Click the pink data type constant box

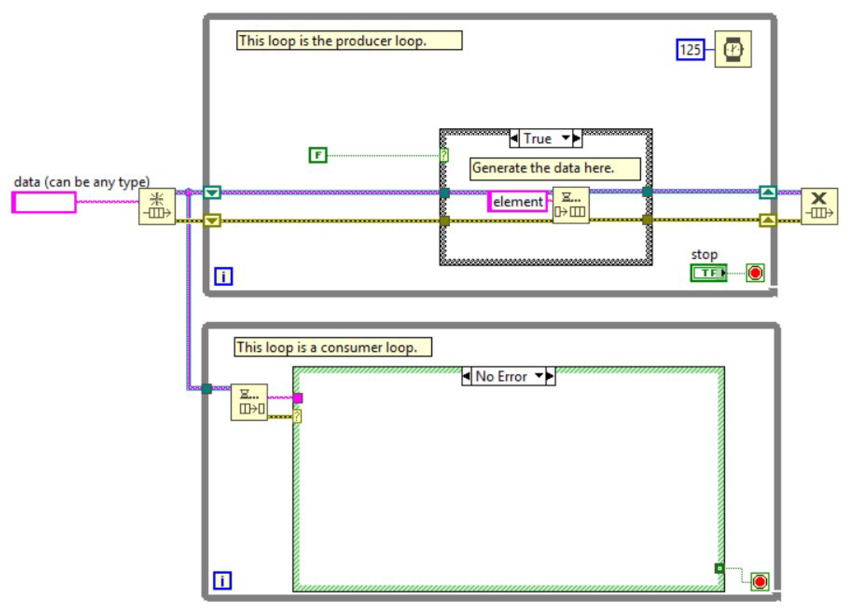tap(44, 202)
